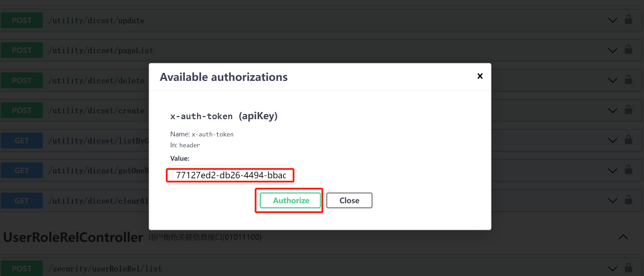Click lock icon on /utility/dicset/pageList row
The width and height of the screenshot is (644, 276).
(628, 50)
